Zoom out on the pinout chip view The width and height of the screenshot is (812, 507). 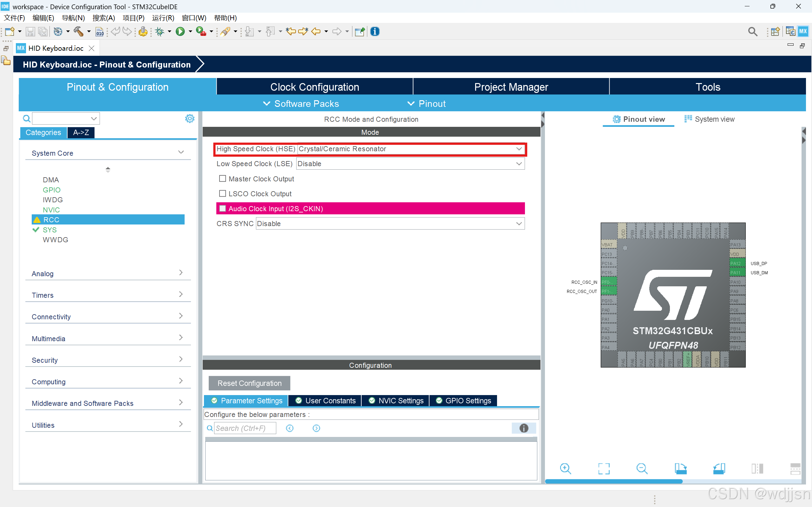(x=642, y=468)
